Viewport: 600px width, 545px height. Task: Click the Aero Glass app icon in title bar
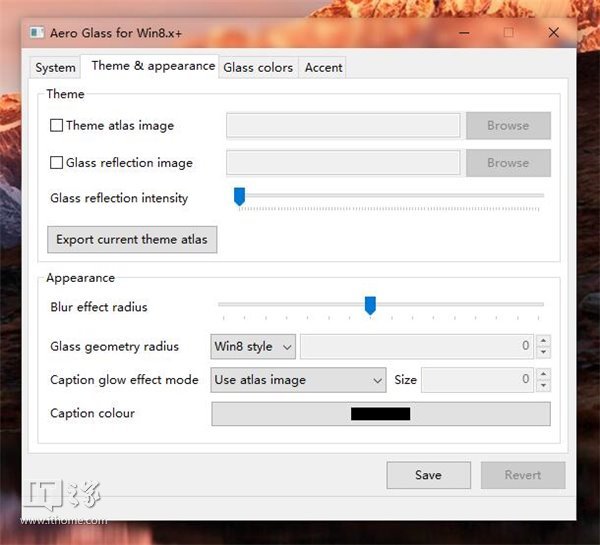(x=37, y=33)
